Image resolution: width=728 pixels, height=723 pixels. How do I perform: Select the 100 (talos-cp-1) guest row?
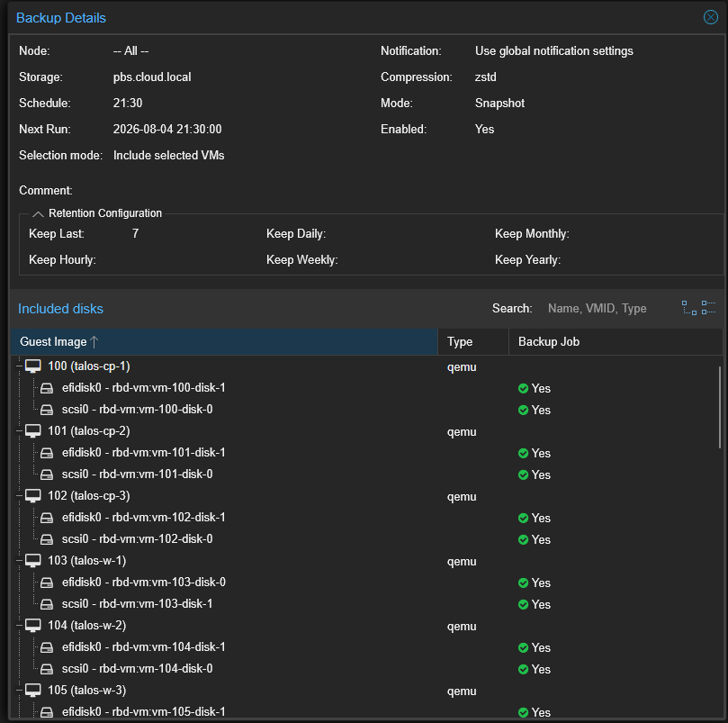click(x=367, y=366)
